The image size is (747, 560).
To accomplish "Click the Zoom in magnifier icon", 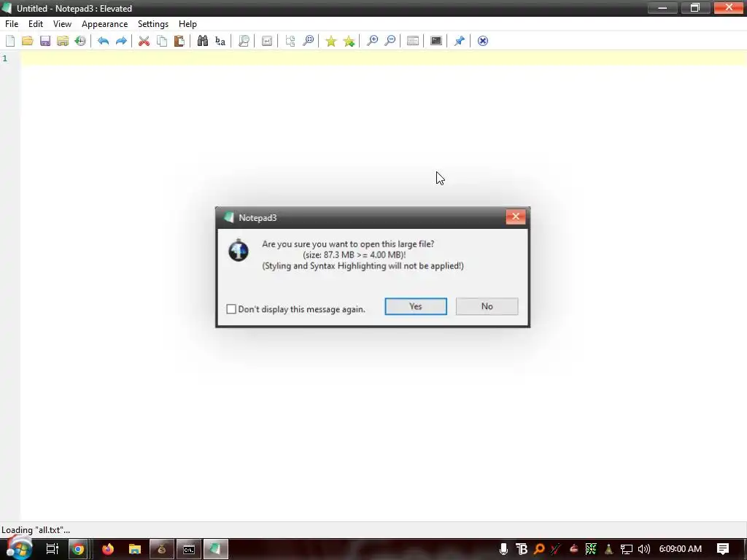I will [x=372, y=41].
